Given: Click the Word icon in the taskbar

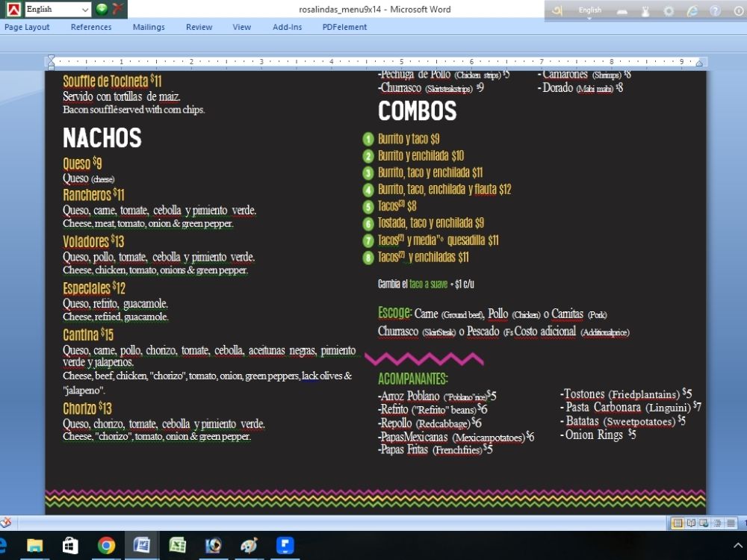Looking at the screenshot, I should click(141, 545).
